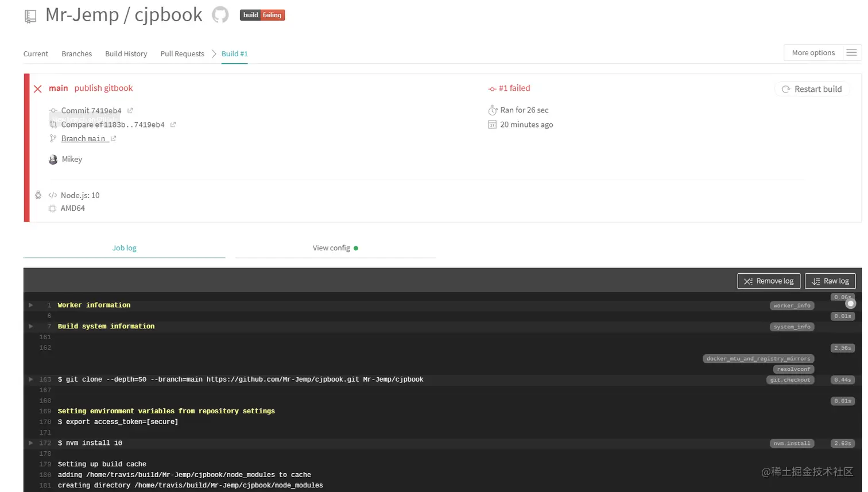This screenshot has height=492, width=868.
Task: Click the docker_mtu_and_registry_mirrors log tag
Action: (x=758, y=358)
